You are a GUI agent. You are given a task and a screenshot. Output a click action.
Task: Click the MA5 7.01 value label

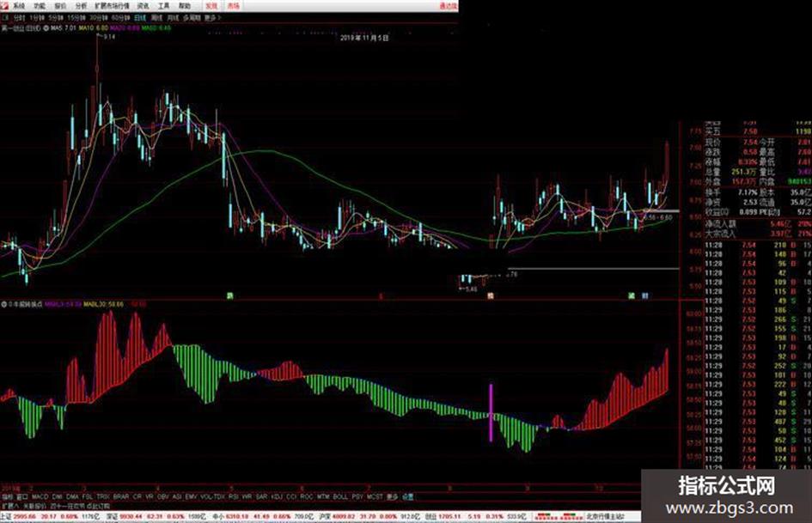pyautogui.click(x=64, y=28)
